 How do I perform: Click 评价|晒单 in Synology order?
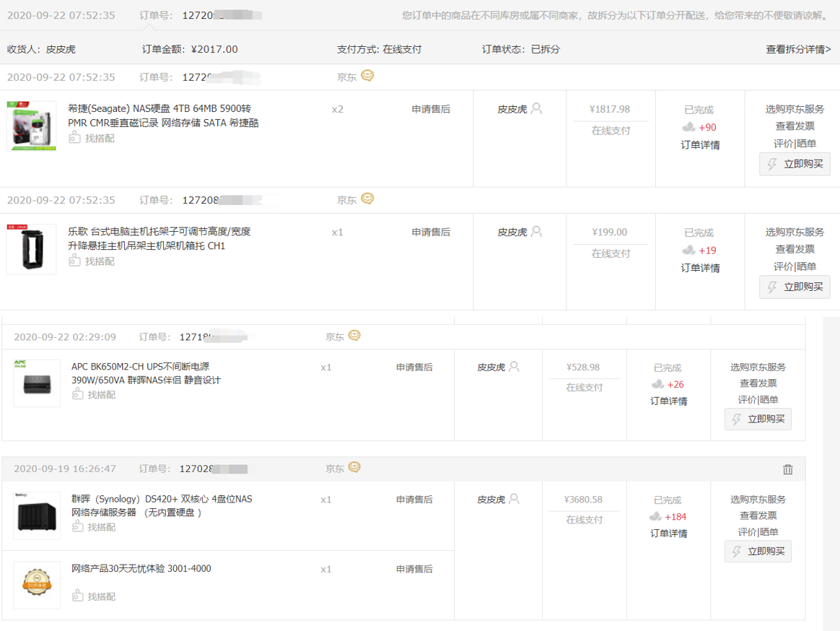[758, 532]
